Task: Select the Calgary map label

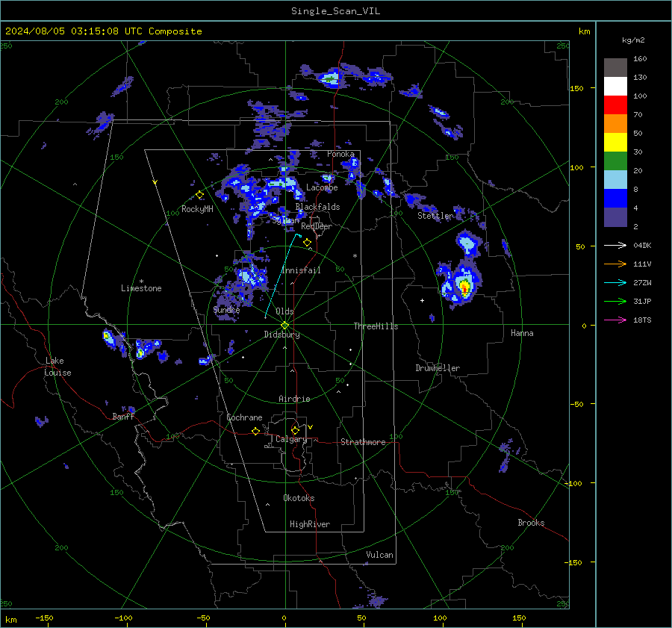Action: click(x=291, y=439)
